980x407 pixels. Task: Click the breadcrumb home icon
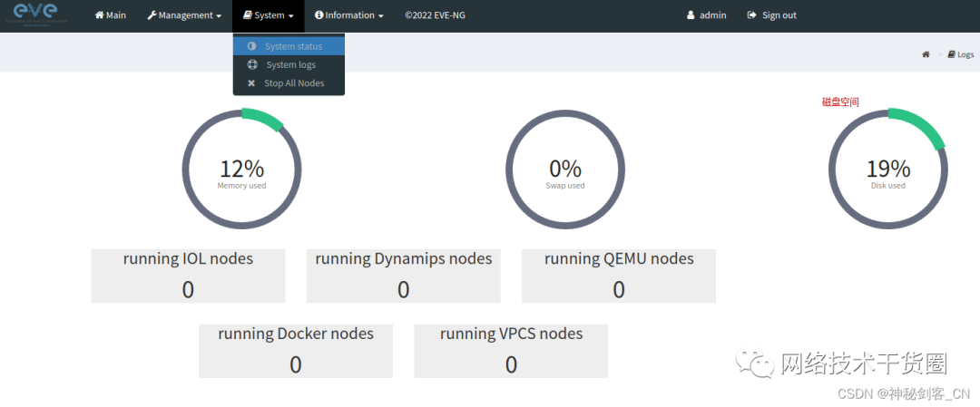click(926, 54)
